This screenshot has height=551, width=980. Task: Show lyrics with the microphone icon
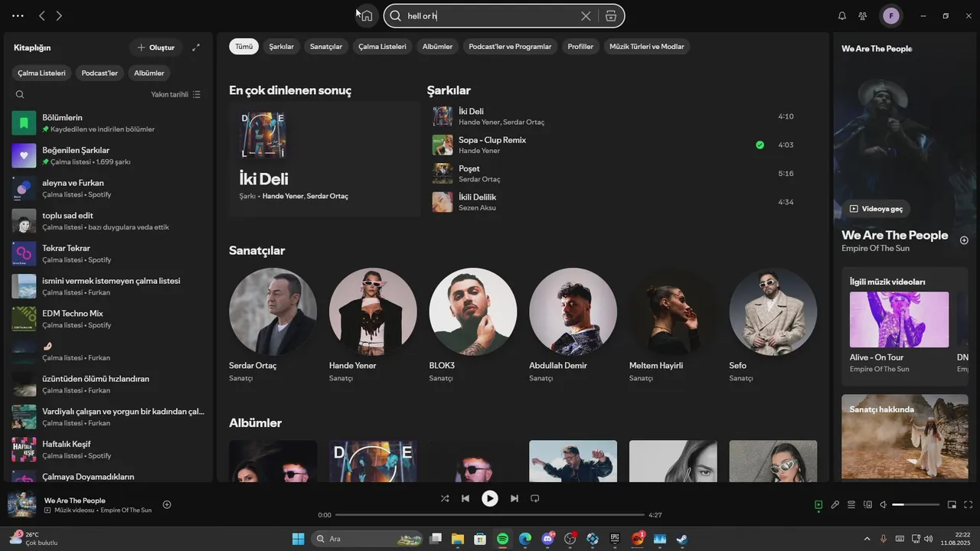point(835,504)
